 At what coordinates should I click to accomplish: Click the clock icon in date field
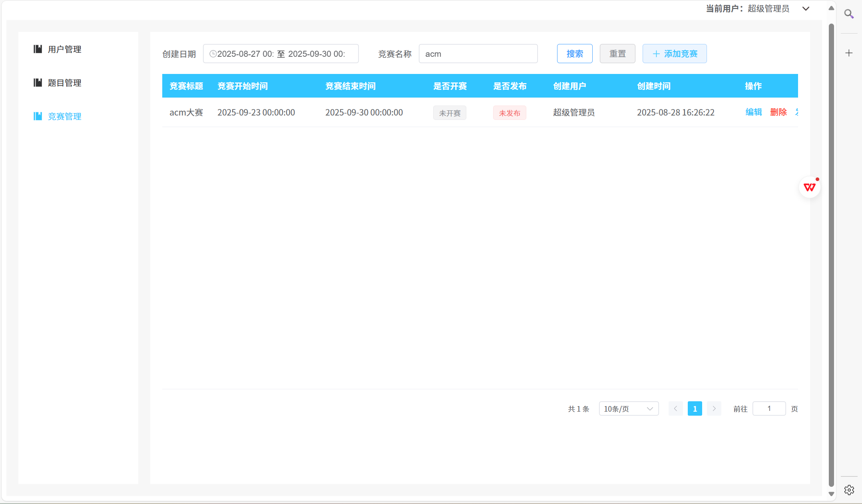coord(213,54)
